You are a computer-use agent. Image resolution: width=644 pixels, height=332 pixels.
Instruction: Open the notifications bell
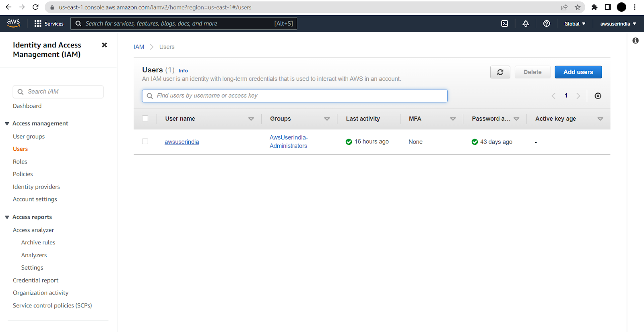526,24
